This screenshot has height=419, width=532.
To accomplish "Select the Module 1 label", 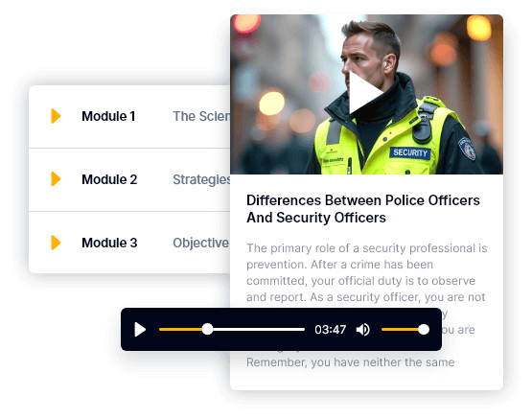I will coord(108,116).
